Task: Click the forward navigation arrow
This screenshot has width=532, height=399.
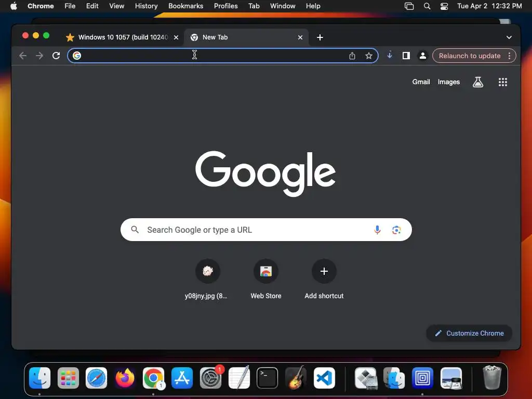Action: point(39,56)
